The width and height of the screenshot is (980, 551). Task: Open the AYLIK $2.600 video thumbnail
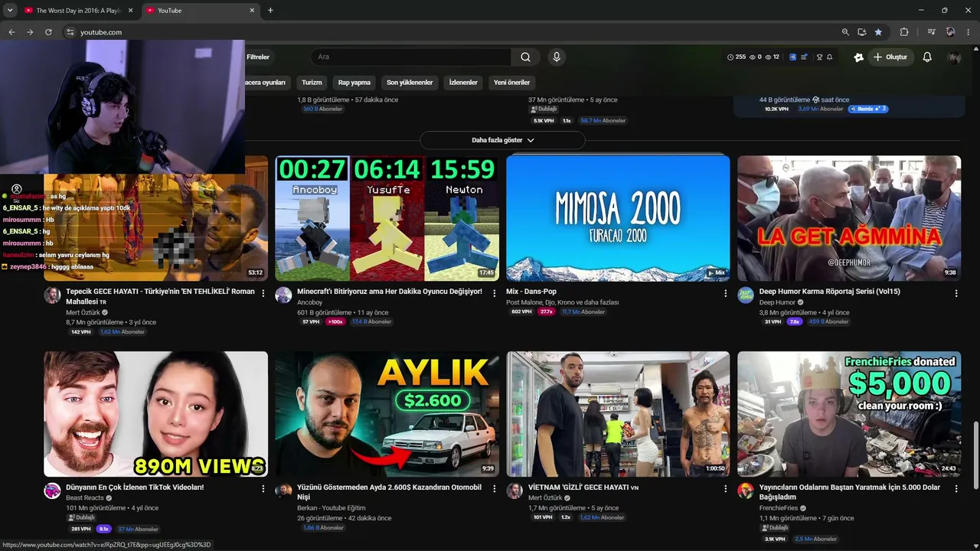tap(387, 414)
